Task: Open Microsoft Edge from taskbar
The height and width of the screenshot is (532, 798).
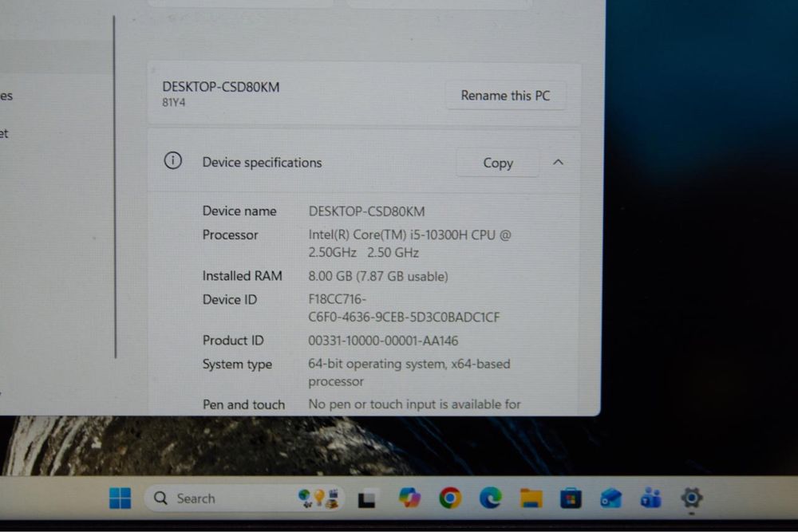Action: tap(491, 498)
